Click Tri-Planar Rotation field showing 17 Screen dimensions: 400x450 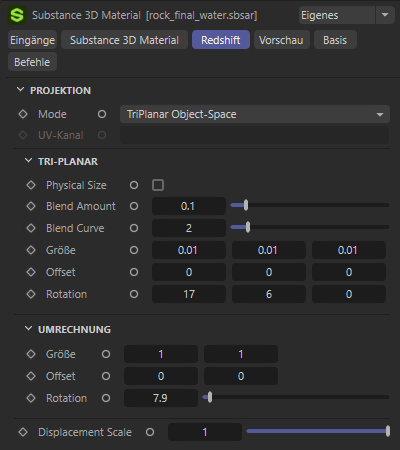tap(189, 294)
